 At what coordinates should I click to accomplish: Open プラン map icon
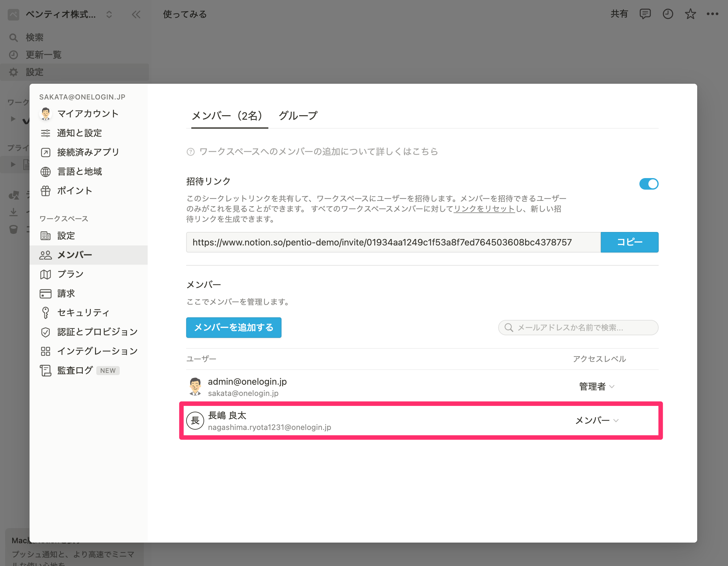click(x=46, y=275)
